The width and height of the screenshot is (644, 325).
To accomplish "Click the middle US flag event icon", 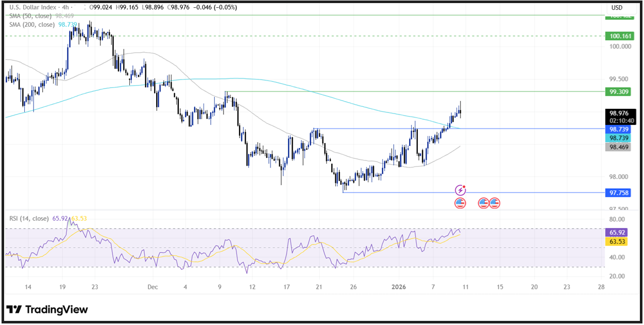I will (x=483, y=203).
